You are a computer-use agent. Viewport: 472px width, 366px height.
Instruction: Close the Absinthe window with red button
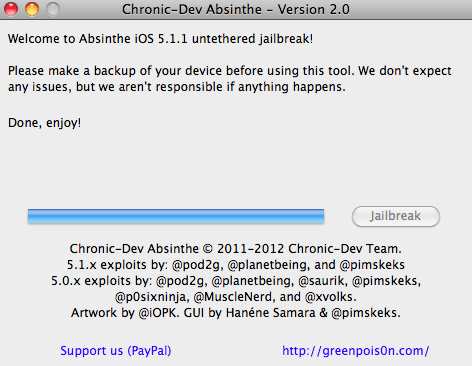tap(11, 9)
